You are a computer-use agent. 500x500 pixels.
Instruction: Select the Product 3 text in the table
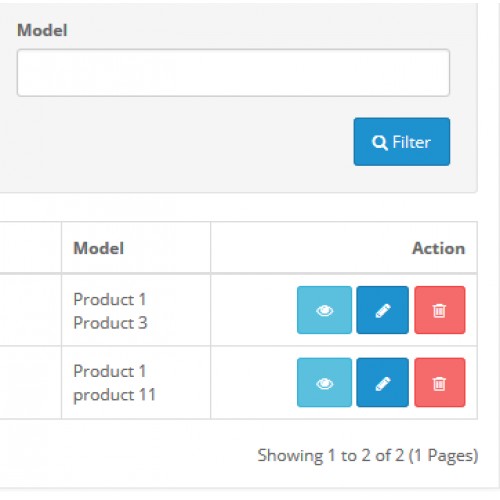pos(110,323)
